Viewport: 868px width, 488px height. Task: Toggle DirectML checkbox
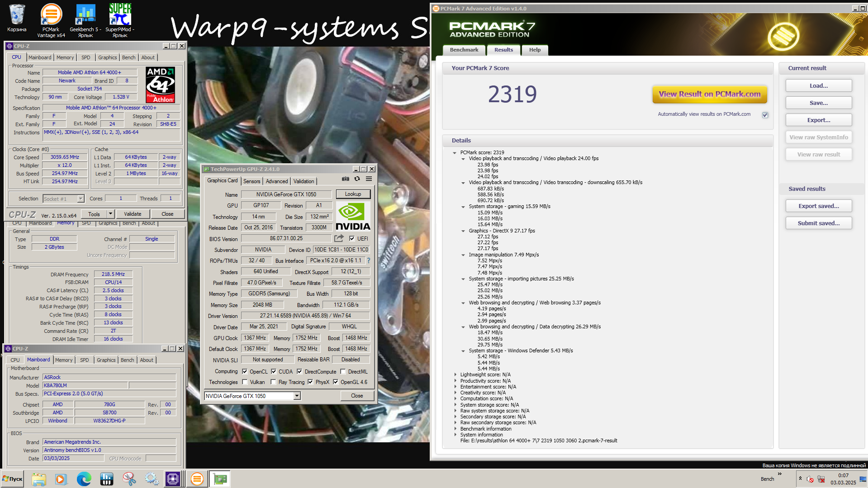(x=343, y=371)
